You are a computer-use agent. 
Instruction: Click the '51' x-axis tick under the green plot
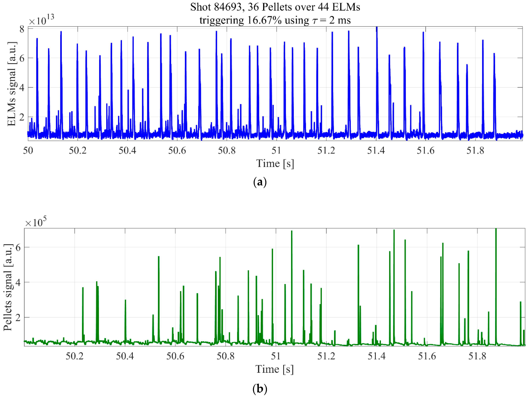(x=276, y=356)
